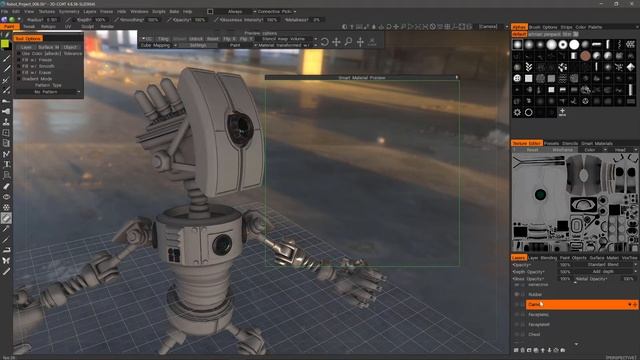Image resolution: width=640 pixels, height=360 pixels.
Task: Select the first soft round brush alpha
Action: 518,44
